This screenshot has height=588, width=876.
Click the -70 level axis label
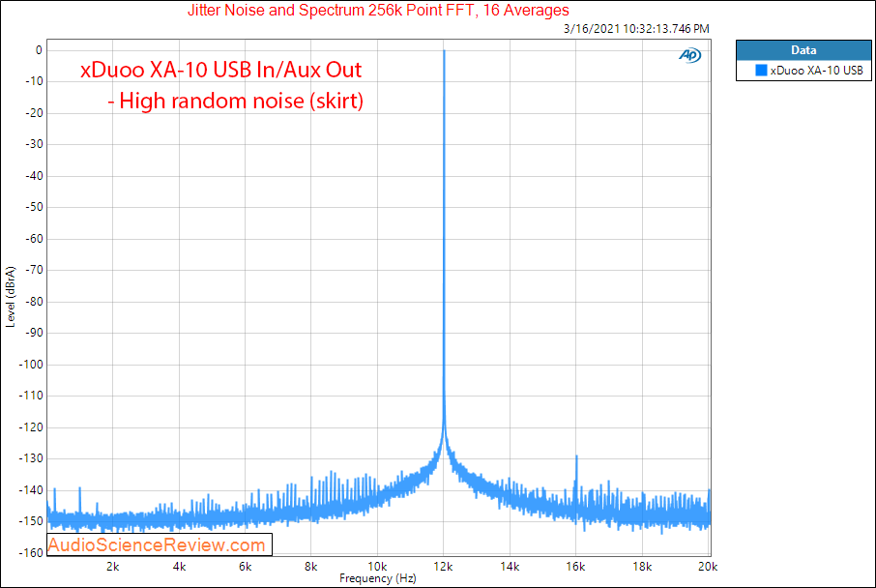point(34,270)
